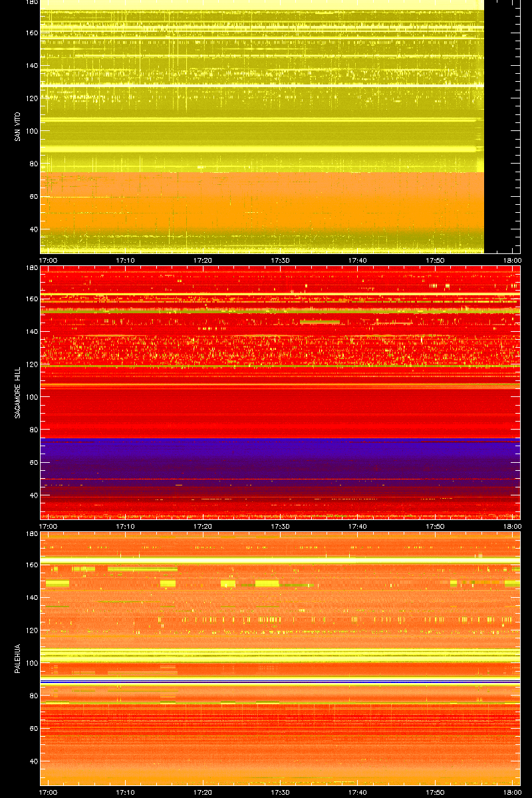
Task: Click the 160 frequency label on San Vito axis
Action: (31, 32)
